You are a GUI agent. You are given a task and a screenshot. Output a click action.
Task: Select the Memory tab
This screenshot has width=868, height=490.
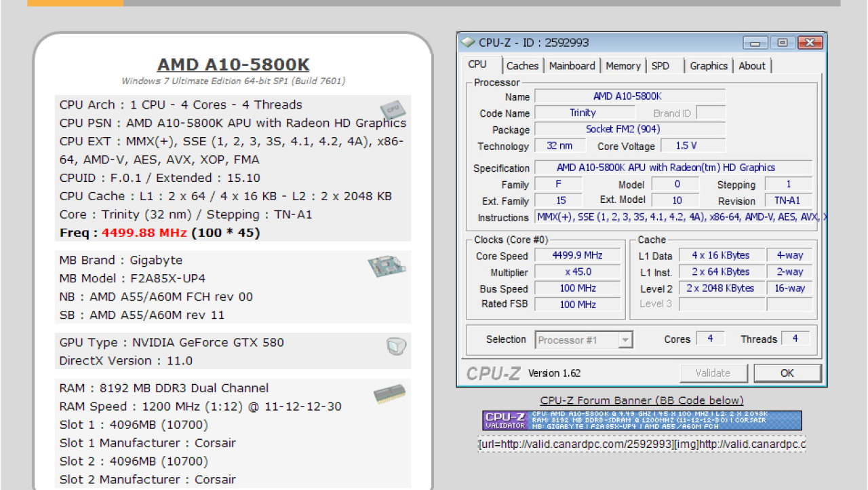pyautogui.click(x=623, y=66)
